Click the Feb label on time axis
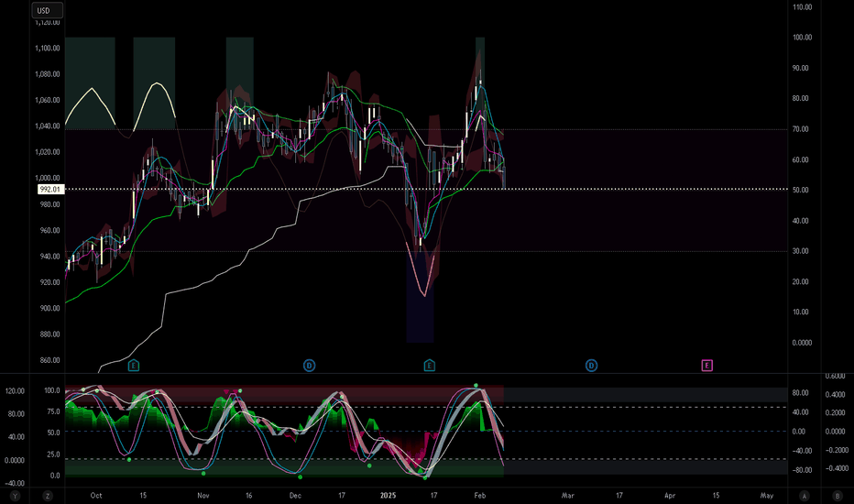The height and width of the screenshot is (504, 854). pos(480,495)
